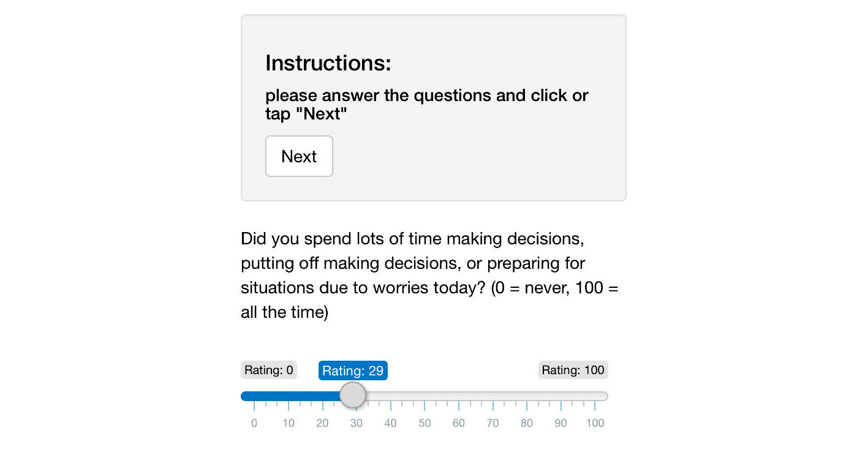Image resolution: width=868 pixels, height=455 pixels.
Task: Select the 90 tick label
Action: (560, 423)
